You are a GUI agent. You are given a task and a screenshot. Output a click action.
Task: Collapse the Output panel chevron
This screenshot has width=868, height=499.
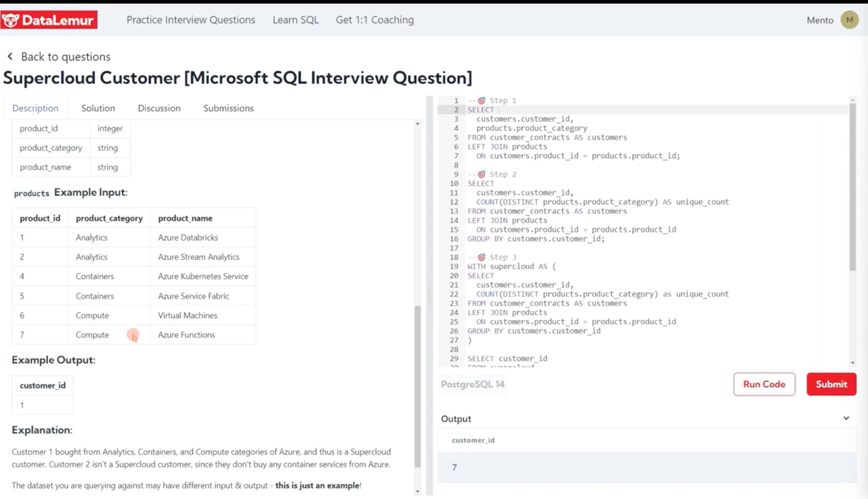click(846, 418)
